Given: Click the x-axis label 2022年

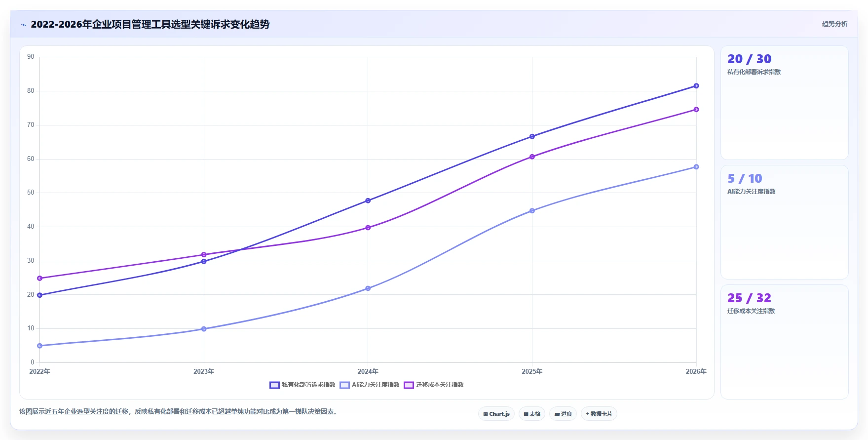Looking at the screenshot, I should pyautogui.click(x=39, y=371).
